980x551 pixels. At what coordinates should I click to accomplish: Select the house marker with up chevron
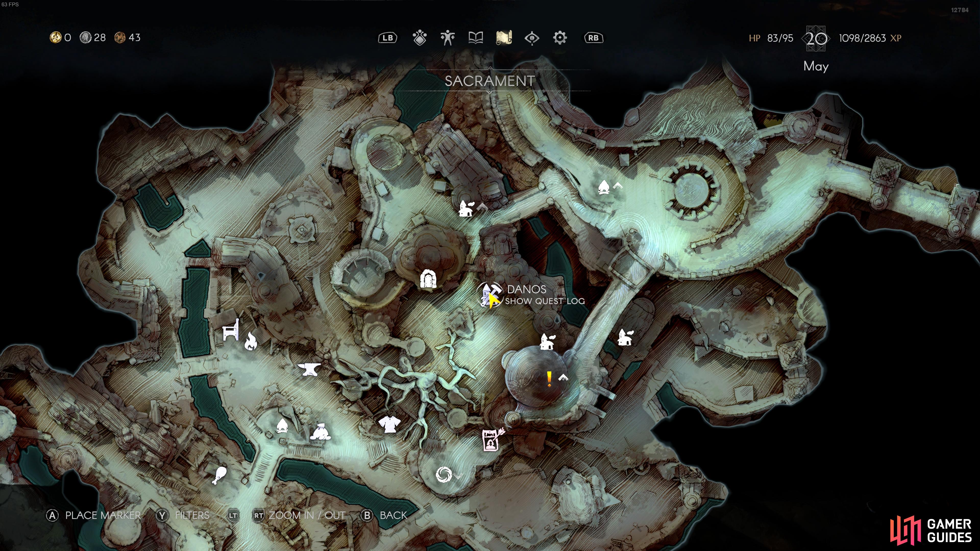click(466, 208)
